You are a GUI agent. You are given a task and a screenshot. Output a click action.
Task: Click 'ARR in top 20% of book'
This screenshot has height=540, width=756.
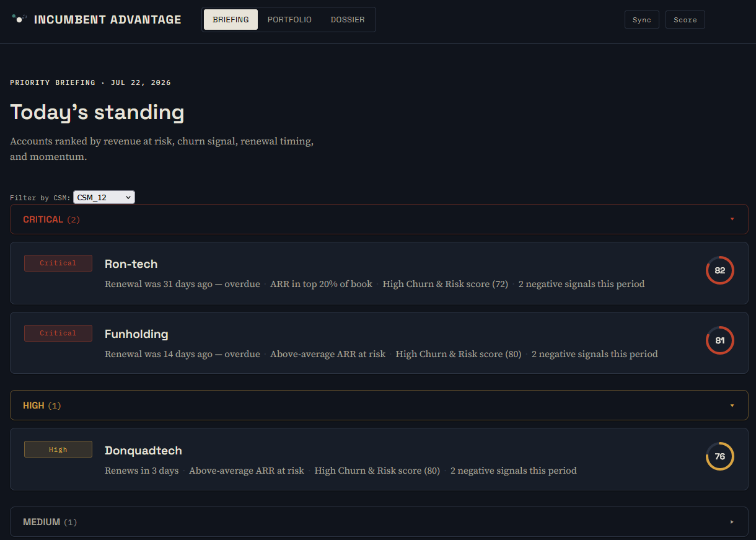pos(321,284)
